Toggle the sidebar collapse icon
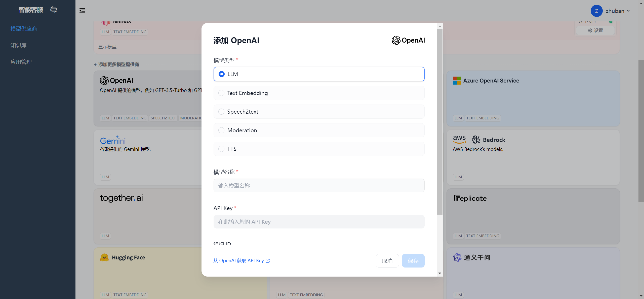The image size is (644, 299). pos(82,11)
